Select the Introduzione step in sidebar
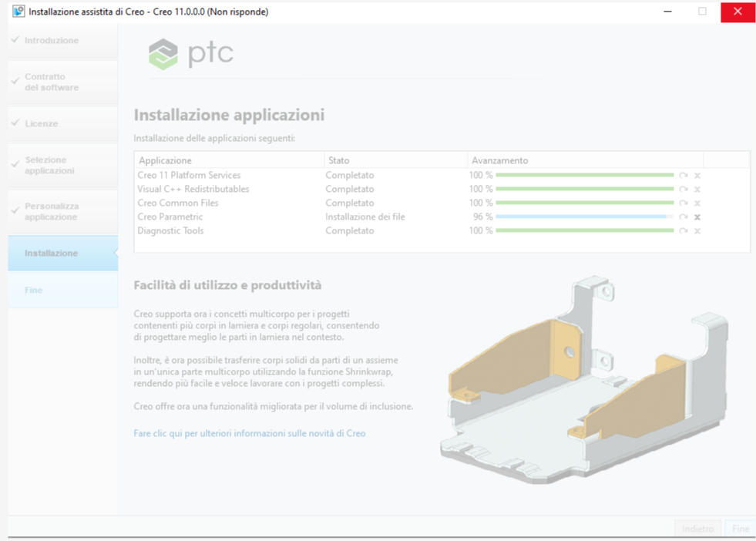This screenshot has height=541, width=756. [62, 41]
